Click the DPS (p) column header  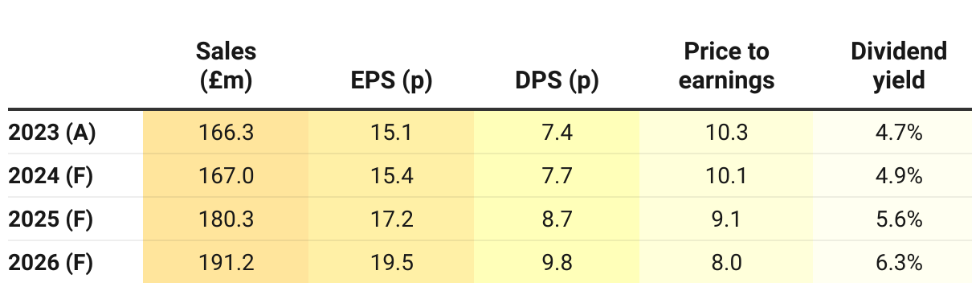pyautogui.click(x=557, y=80)
